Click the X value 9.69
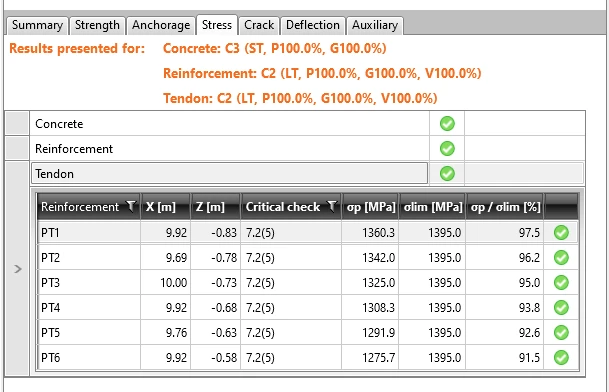The image size is (609, 392). [x=165, y=258]
